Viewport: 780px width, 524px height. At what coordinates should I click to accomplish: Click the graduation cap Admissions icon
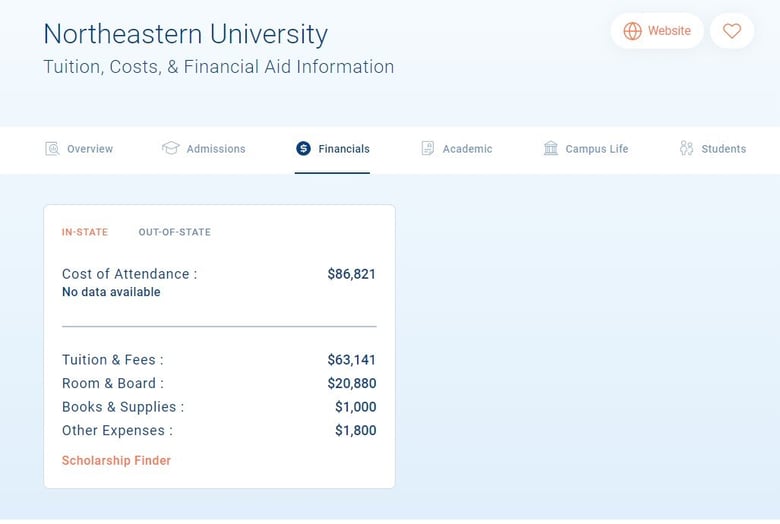point(171,148)
